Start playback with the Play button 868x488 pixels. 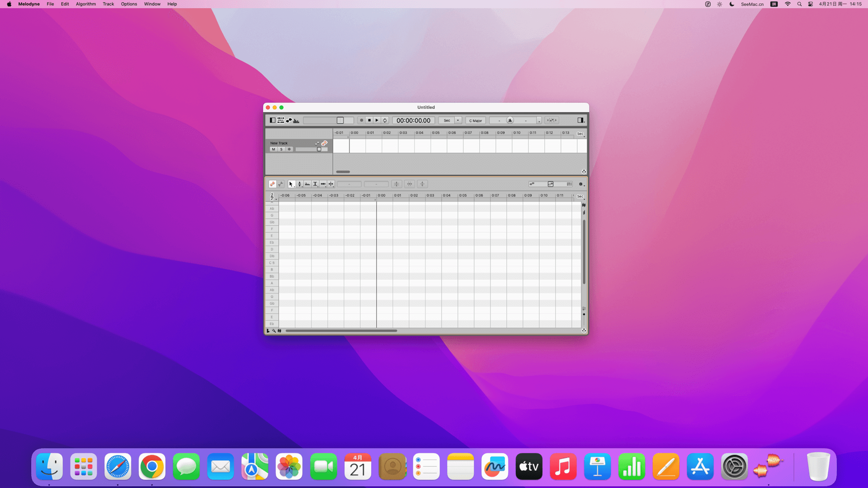point(377,120)
